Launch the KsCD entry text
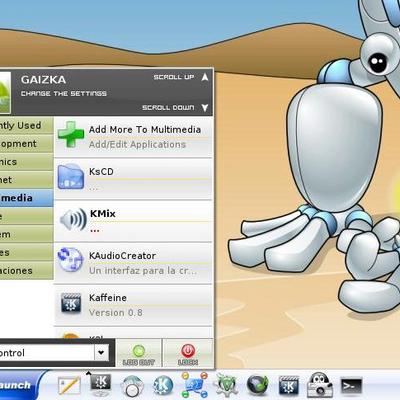400x400 pixels. pos(101,172)
